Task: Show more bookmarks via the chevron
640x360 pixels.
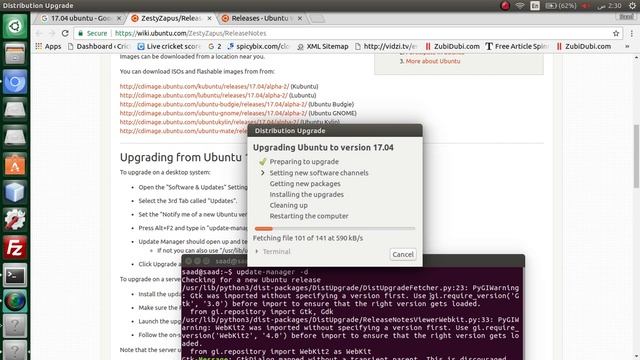Action: pyautogui.click(x=627, y=46)
